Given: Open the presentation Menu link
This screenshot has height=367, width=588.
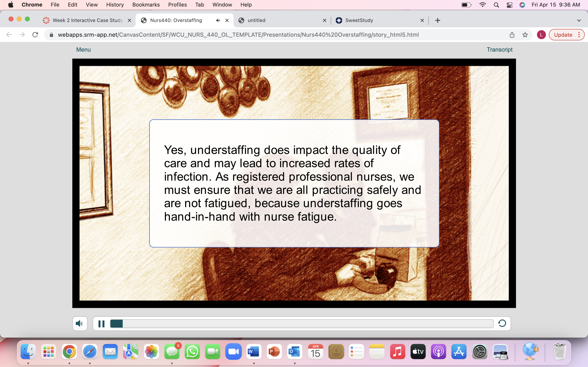Looking at the screenshot, I should [x=83, y=50].
